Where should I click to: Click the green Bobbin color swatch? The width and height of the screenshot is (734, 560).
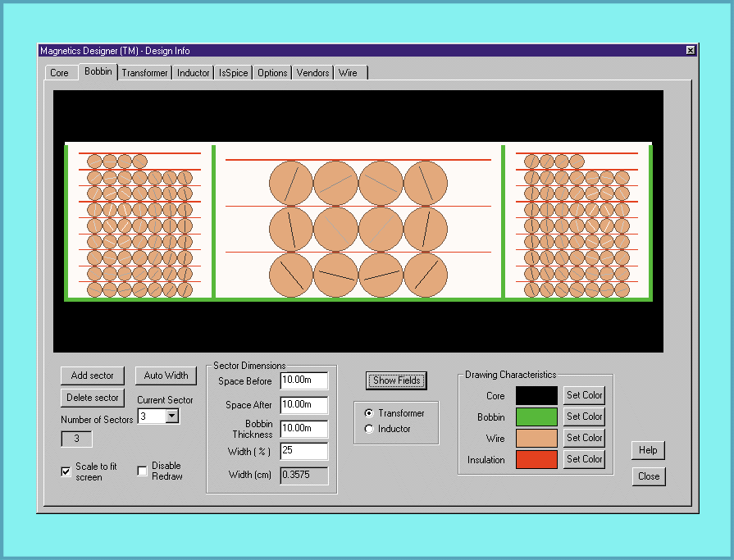pyautogui.click(x=536, y=417)
